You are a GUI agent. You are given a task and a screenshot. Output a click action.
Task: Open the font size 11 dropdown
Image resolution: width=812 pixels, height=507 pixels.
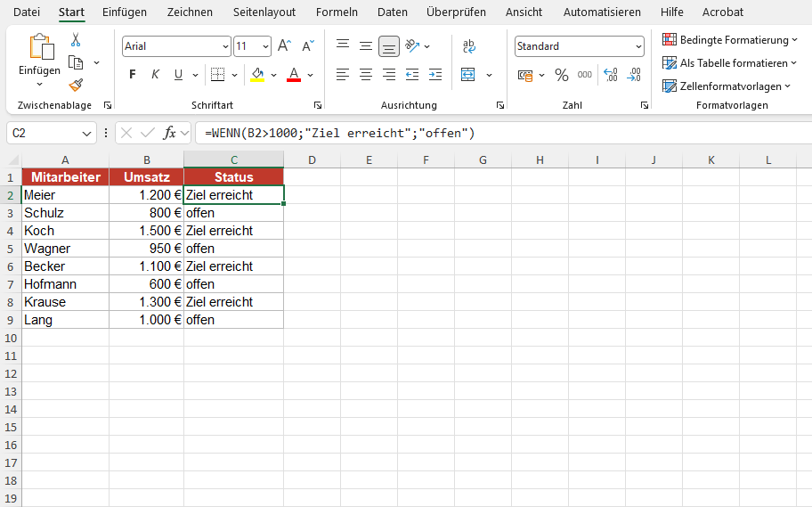click(265, 46)
